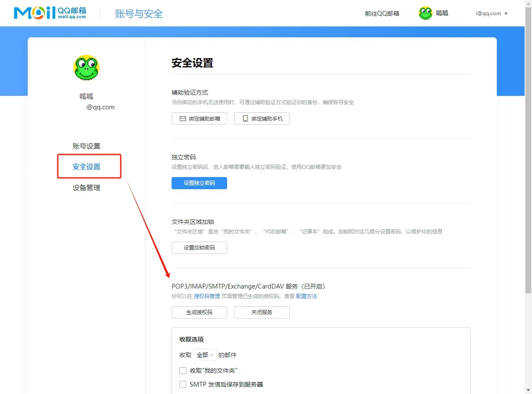Click the 账号与安全 page title
This screenshot has width=532, height=394.
[139, 13]
